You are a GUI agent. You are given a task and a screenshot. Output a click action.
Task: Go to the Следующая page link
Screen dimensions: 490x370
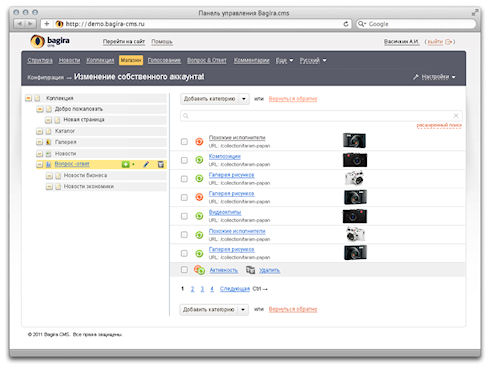pos(235,289)
